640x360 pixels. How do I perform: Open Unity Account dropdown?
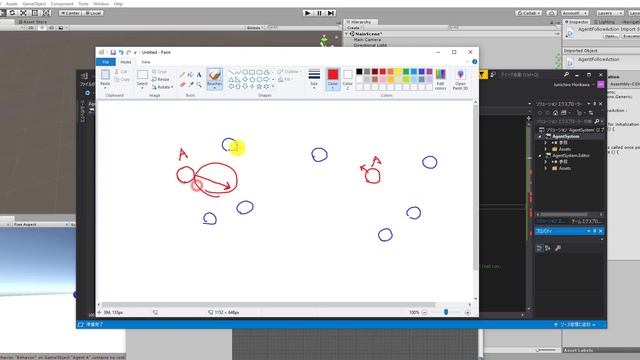pos(575,13)
